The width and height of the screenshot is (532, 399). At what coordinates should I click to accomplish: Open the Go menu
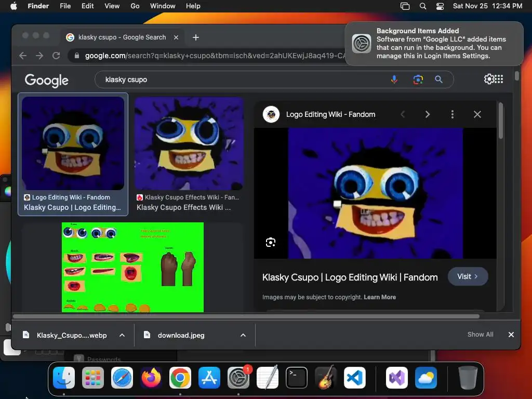coord(135,6)
